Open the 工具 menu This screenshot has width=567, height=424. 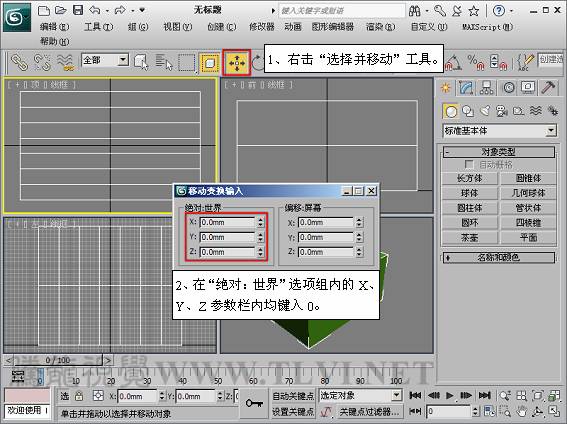(x=98, y=26)
